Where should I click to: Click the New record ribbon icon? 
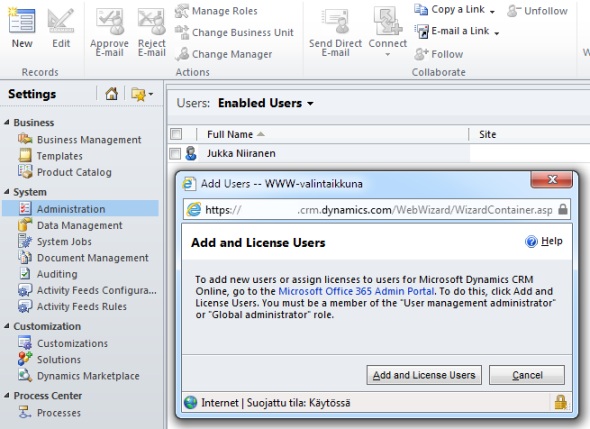22,21
